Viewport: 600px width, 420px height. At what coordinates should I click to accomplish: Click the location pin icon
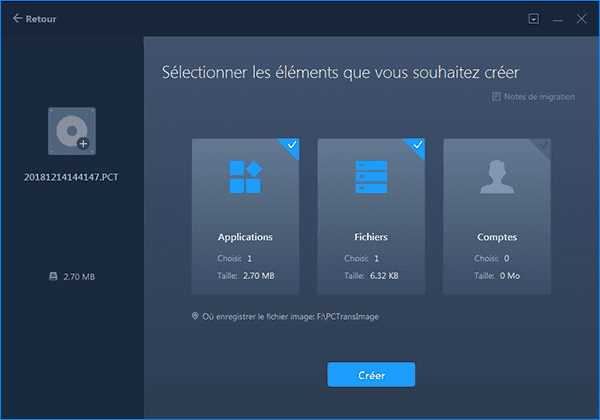tap(195, 316)
